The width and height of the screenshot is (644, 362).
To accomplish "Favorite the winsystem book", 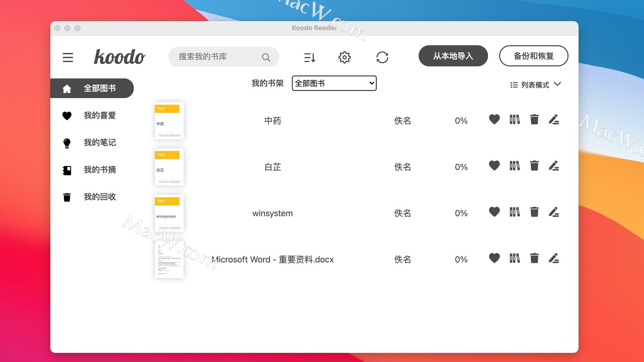I will (494, 212).
